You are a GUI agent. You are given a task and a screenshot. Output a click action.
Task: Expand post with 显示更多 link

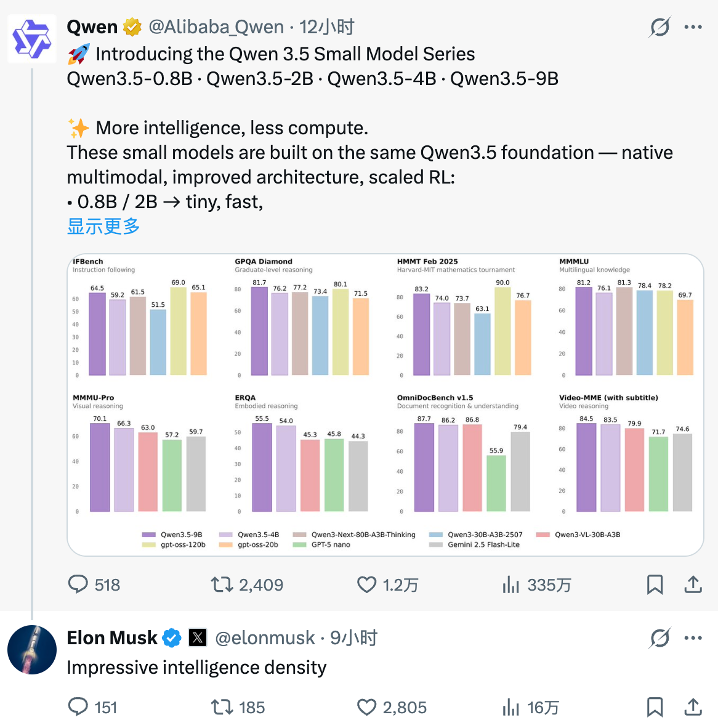coord(103,226)
